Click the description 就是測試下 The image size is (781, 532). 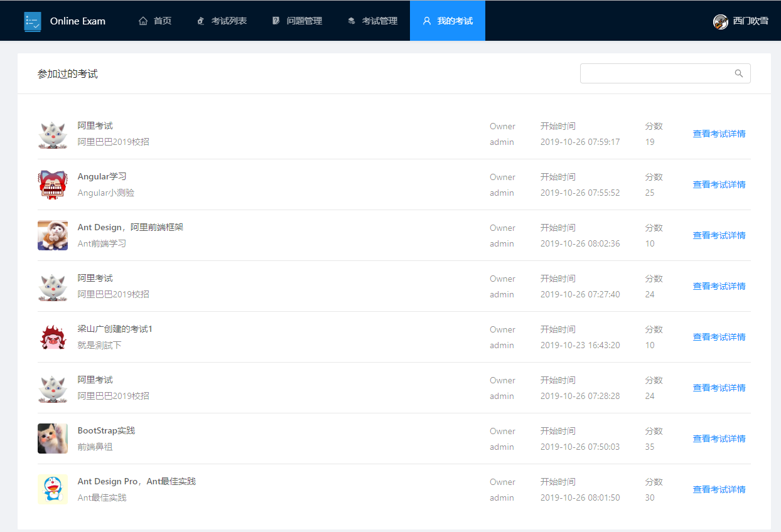pos(100,345)
